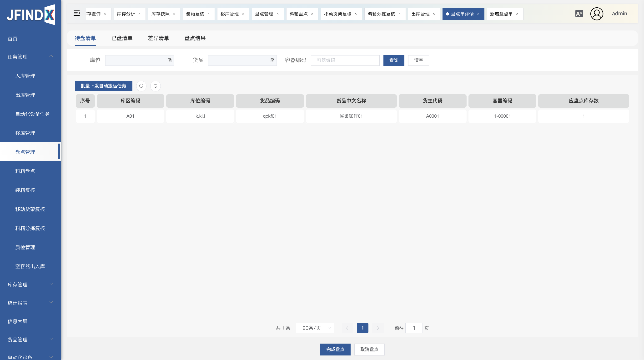Viewport: 644px width, 360px height.
Task: Open the admin user avatar icon
Action: 597,14
